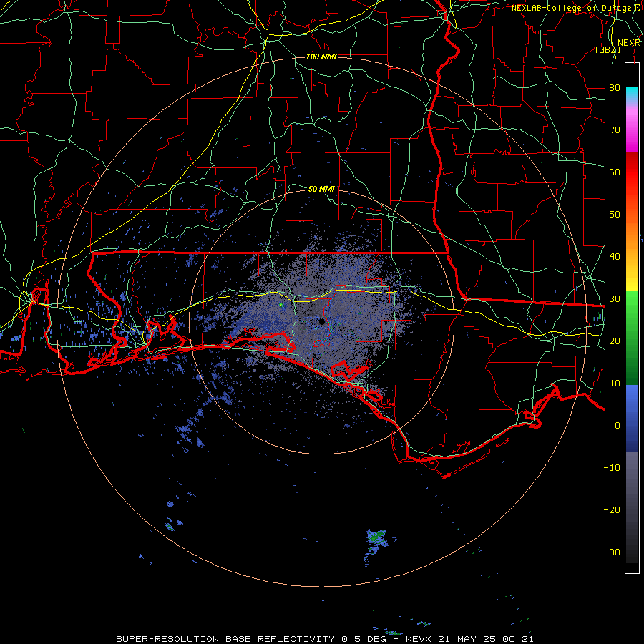Click the KEVX 21 MAY 25 00:21 timestamp
Screen dimensions: 644x644
pyautogui.click(x=469, y=639)
